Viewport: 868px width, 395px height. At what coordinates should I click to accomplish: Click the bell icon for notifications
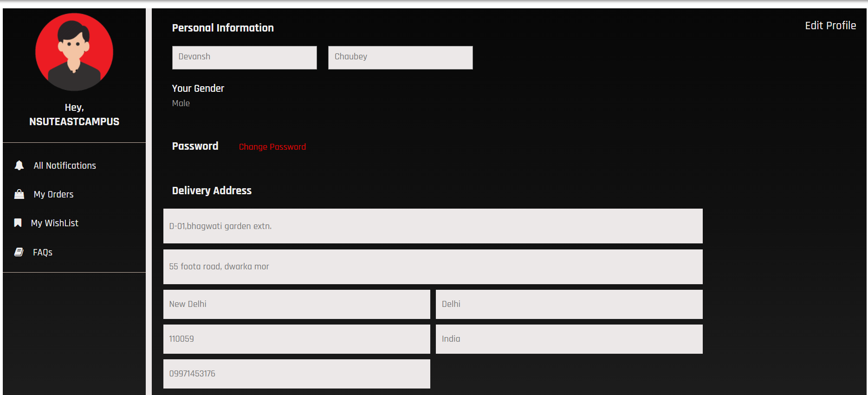(19, 166)
